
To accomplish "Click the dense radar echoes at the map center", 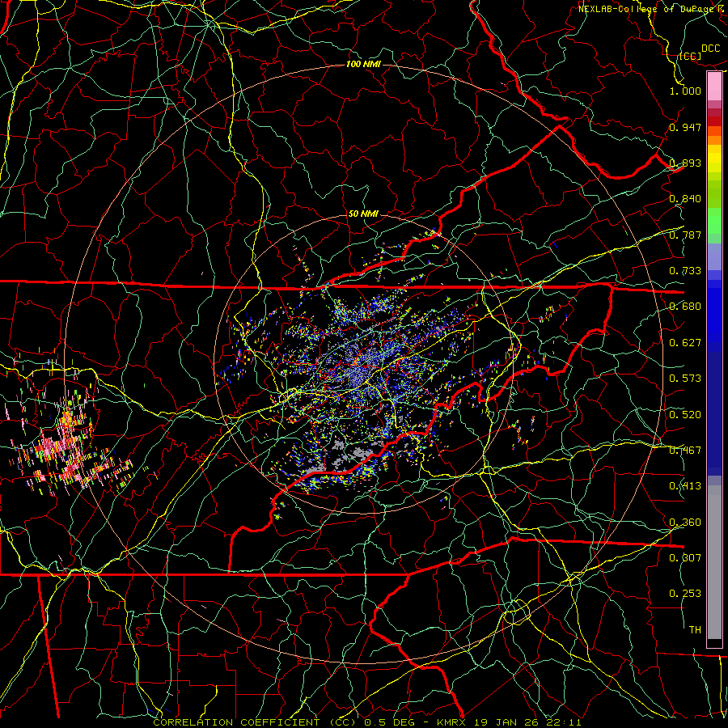I will [x=366, y=365].
